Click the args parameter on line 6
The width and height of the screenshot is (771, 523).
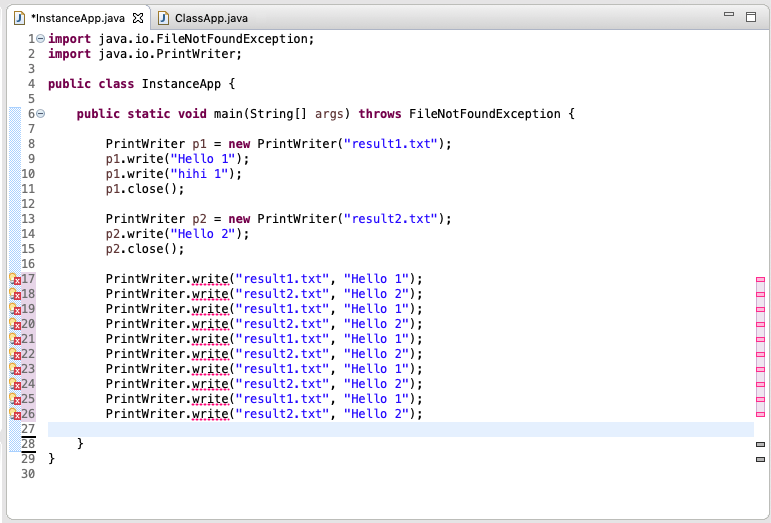pos(329,114)
